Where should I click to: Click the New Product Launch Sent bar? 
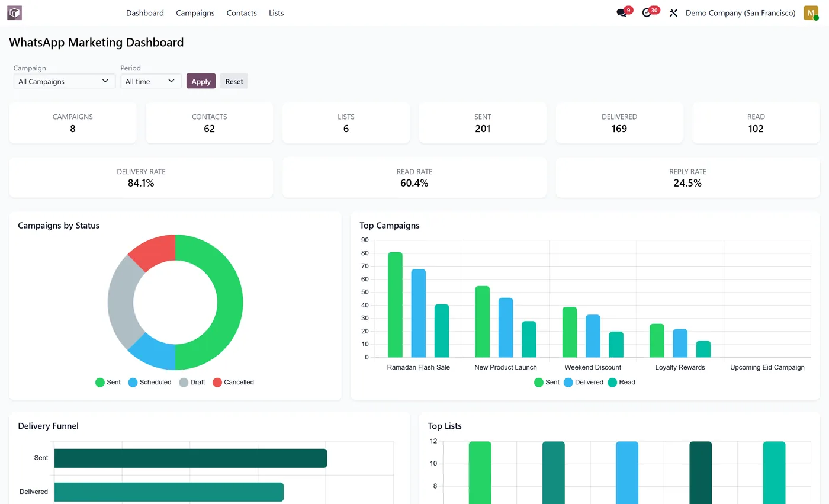click(483, 322)
